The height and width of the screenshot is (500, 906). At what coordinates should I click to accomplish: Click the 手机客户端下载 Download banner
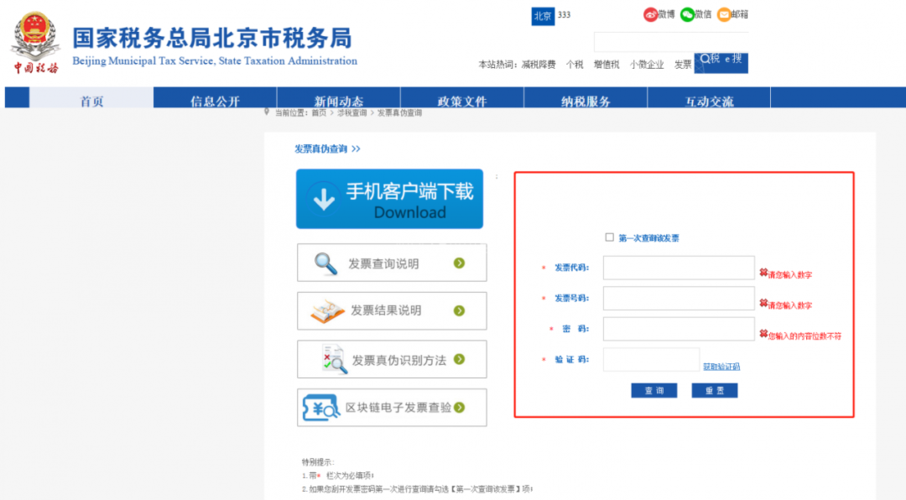(x=389, y=199)
